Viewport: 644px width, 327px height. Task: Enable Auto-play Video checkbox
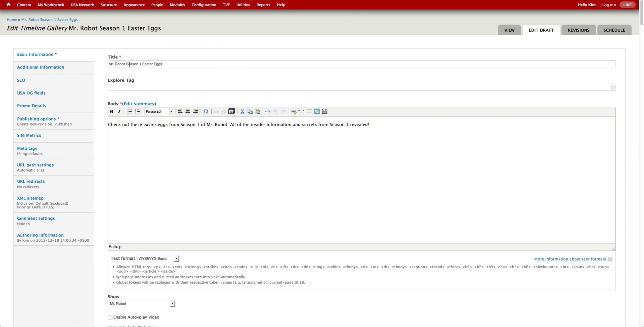110,317
